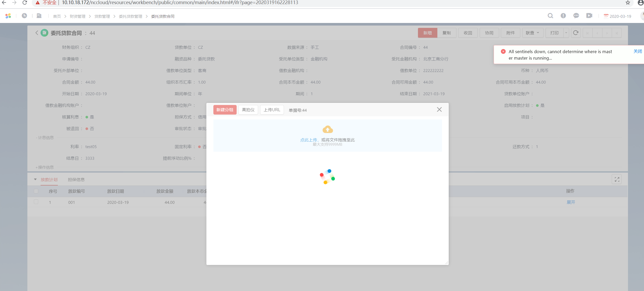Open the 联查 dropdown
This screenshot has width=644, height=291.
(x=532, y=33)
